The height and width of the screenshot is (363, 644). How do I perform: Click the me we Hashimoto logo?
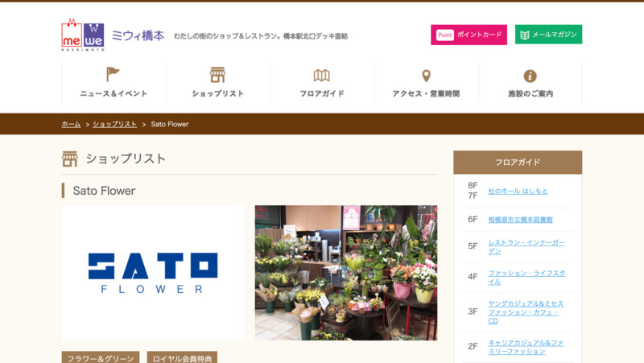coord(83,35)
